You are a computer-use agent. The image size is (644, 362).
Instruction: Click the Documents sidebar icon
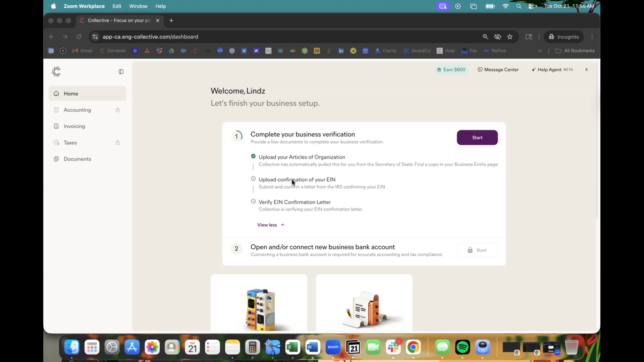56,159
